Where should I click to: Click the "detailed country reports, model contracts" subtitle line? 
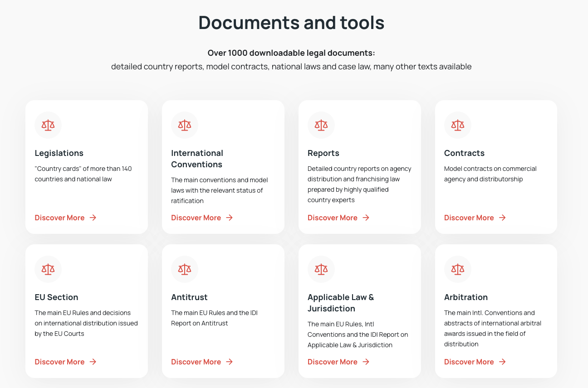pyautogui.click(x=291, y=67)
